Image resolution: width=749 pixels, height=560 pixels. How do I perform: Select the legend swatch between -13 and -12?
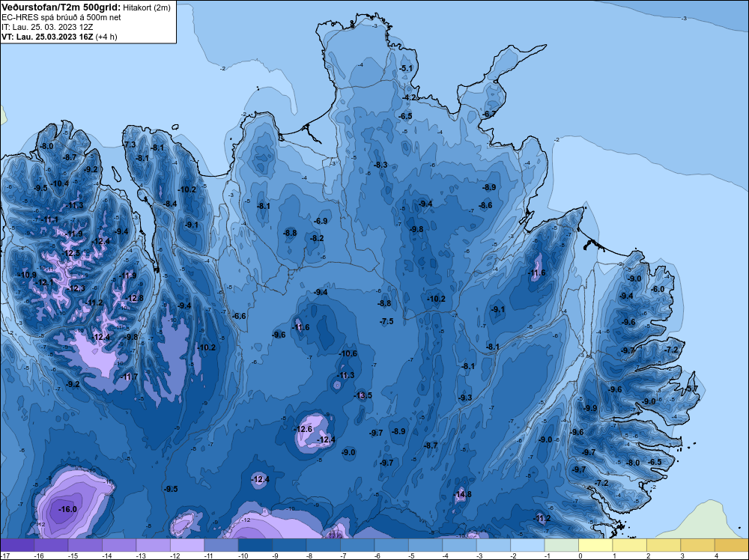click(154, 545)
